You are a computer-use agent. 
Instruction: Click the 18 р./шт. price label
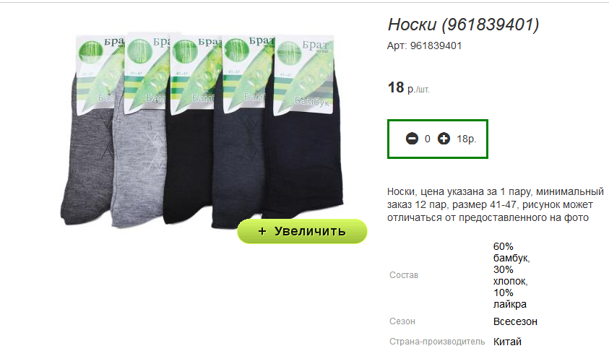(x=409, y=88)
